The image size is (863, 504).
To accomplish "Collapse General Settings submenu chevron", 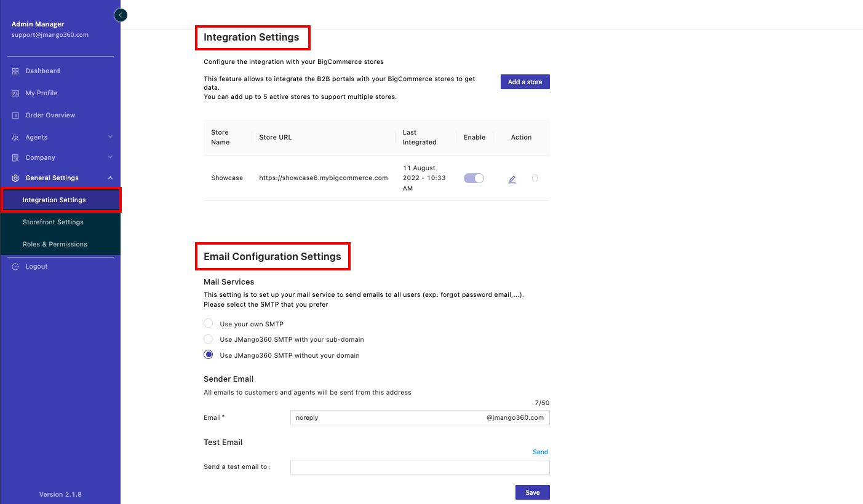I will (110, 178).
